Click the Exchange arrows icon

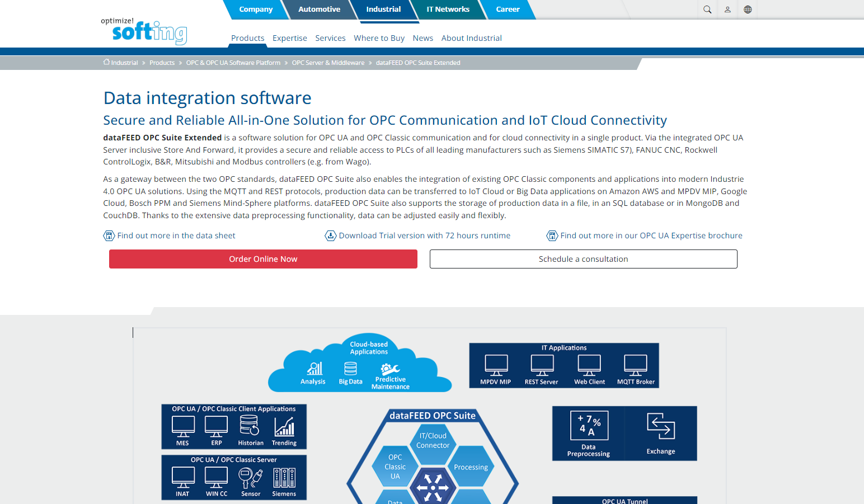[x=661, y=426]
